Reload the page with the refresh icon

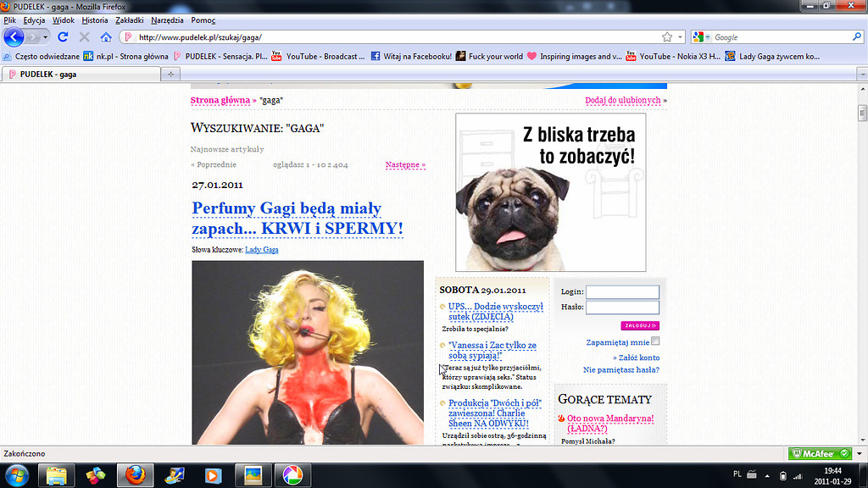coord(63,37)
